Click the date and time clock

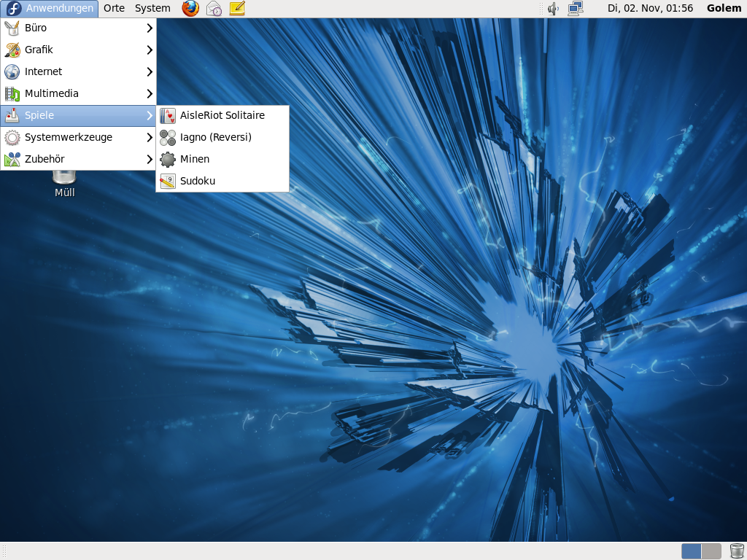click(649, 9)
